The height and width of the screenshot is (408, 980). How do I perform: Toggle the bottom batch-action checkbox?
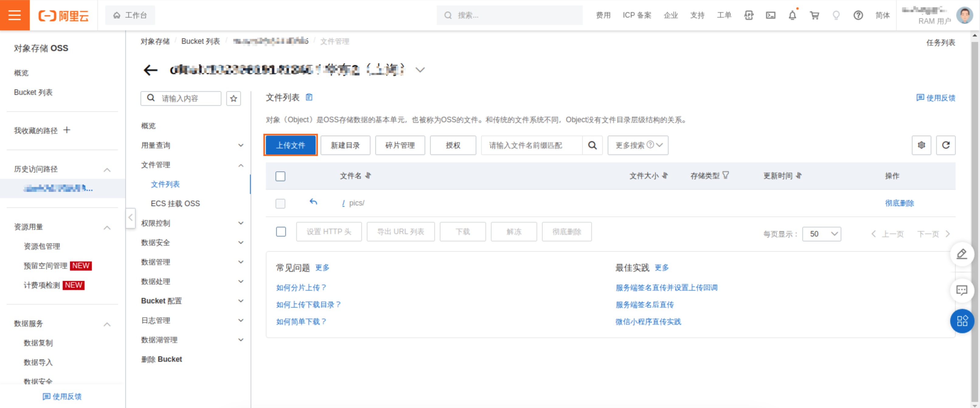click(281, 232)
